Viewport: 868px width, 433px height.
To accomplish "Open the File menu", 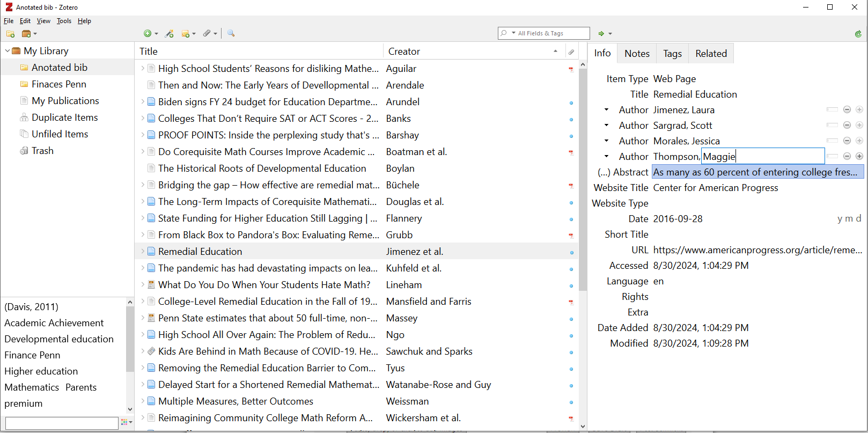I will pos(9,21).
